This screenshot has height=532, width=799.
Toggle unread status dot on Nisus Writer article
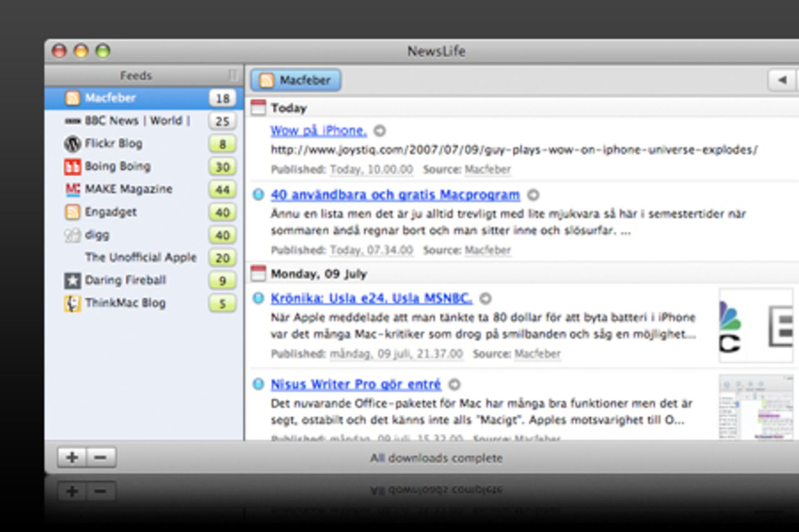pyautogui.click(x=258, y=385)
